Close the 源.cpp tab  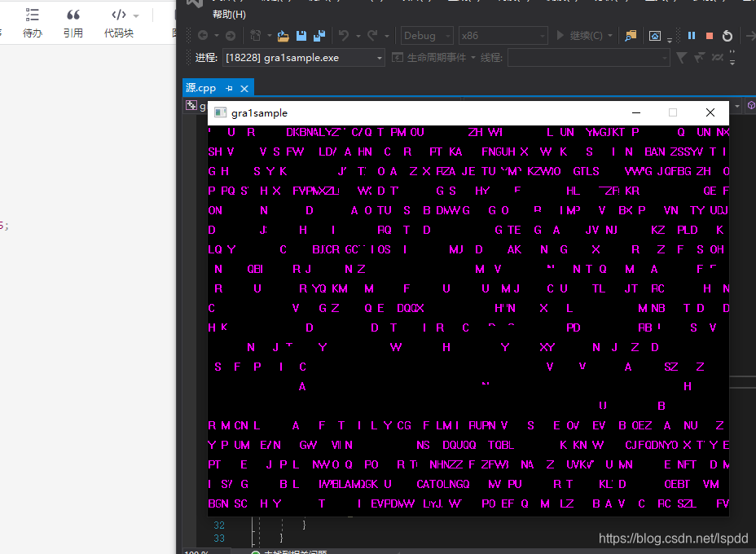click(244, 89)
